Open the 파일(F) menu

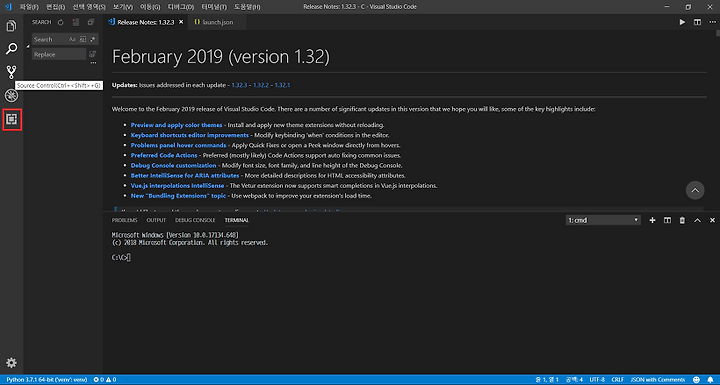(29, 7)
